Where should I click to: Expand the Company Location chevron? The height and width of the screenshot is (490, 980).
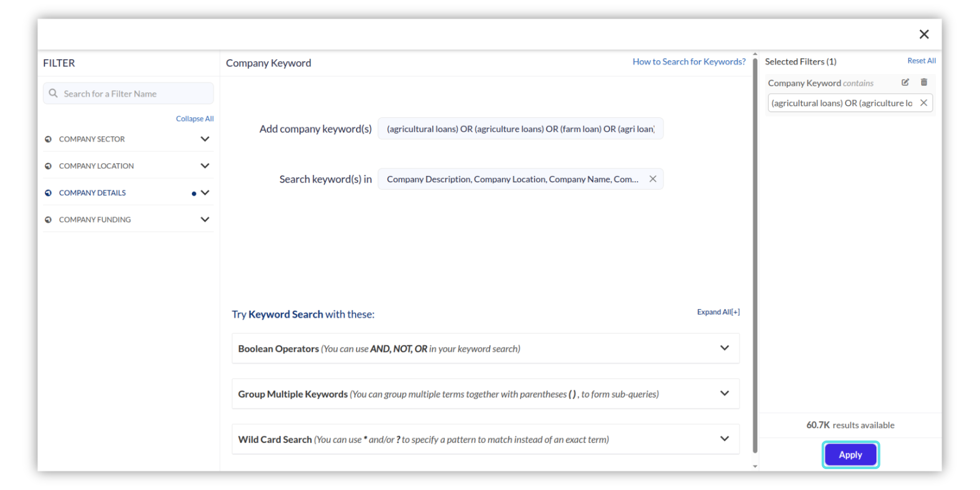205,166
